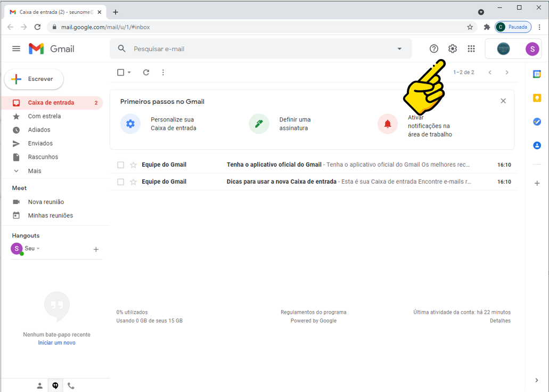Click the search magnifier icon
This screenshot has width=549, height=392.
click(x=121, y=48)
